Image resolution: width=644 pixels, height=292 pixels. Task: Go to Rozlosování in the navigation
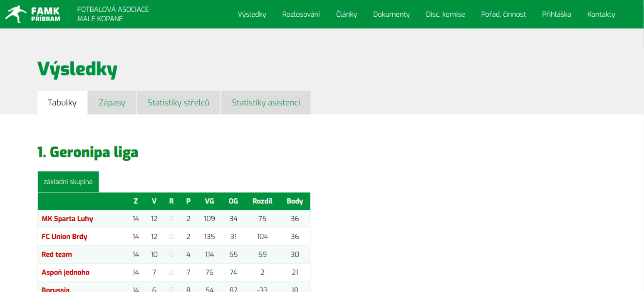301,14
